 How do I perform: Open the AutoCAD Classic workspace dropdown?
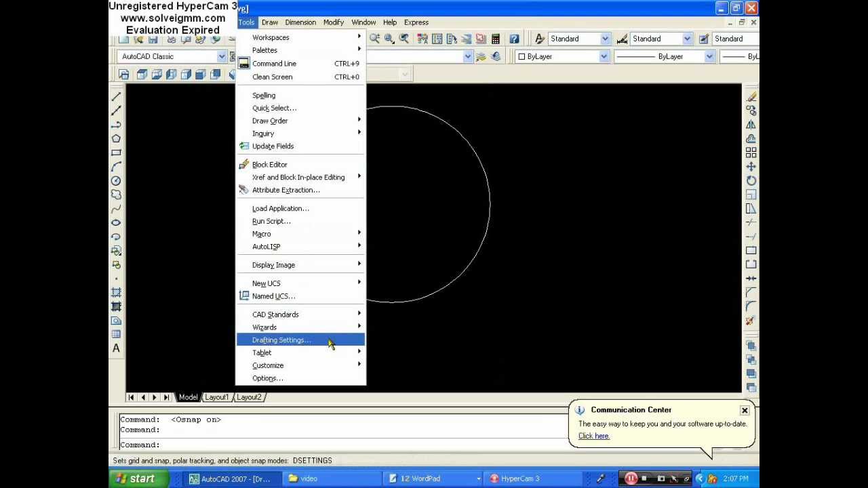tap(222, 56)
